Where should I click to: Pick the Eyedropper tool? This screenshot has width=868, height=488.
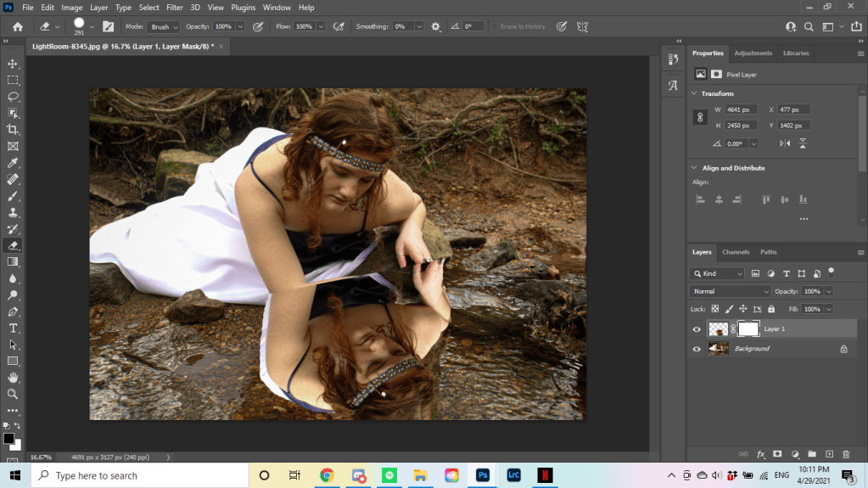[13, 163]
